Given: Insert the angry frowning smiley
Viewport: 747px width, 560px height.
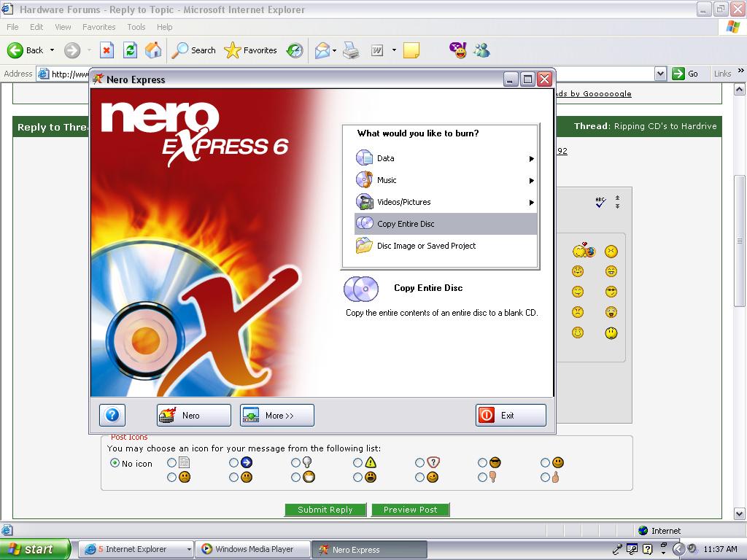Looking at the screenshot, I should click(x=578, y=312).
